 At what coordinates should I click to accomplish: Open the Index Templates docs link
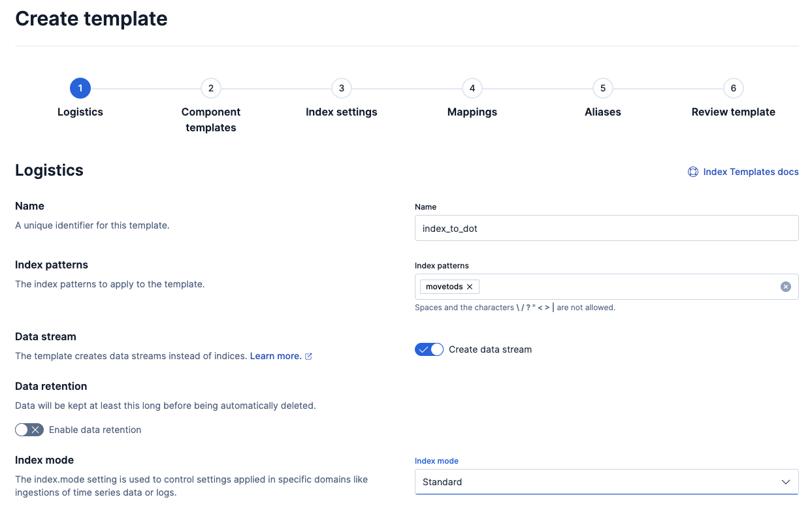pos(751,172)
